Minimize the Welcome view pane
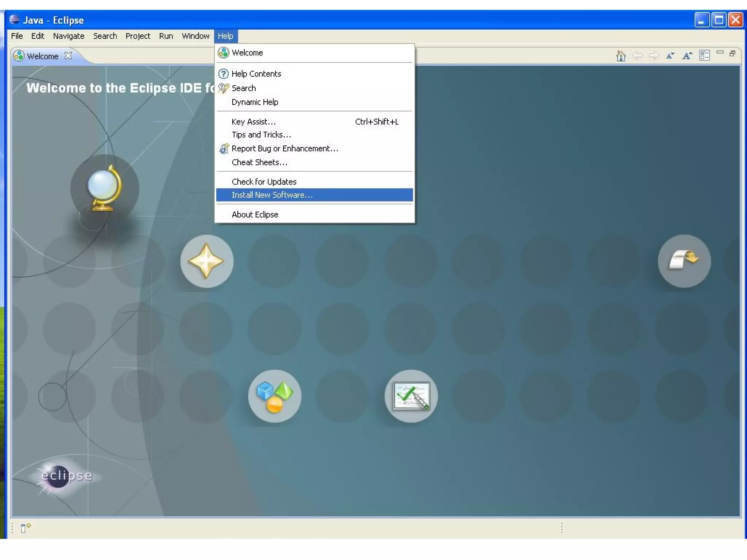The height and width of the screenshot is (560, 747). [720, 53]
